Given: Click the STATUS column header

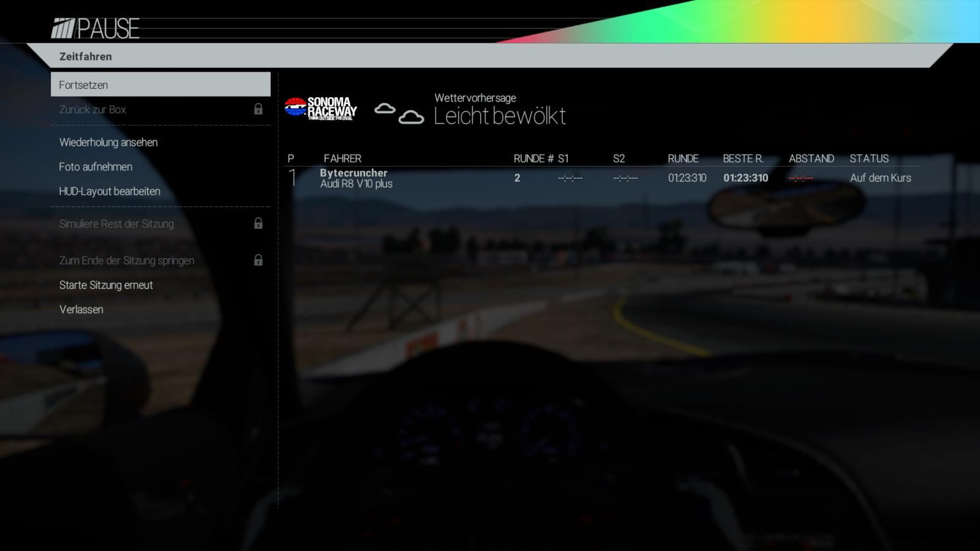Looking at the screenshot, I should pyautogui.click(x=869, y=159).
